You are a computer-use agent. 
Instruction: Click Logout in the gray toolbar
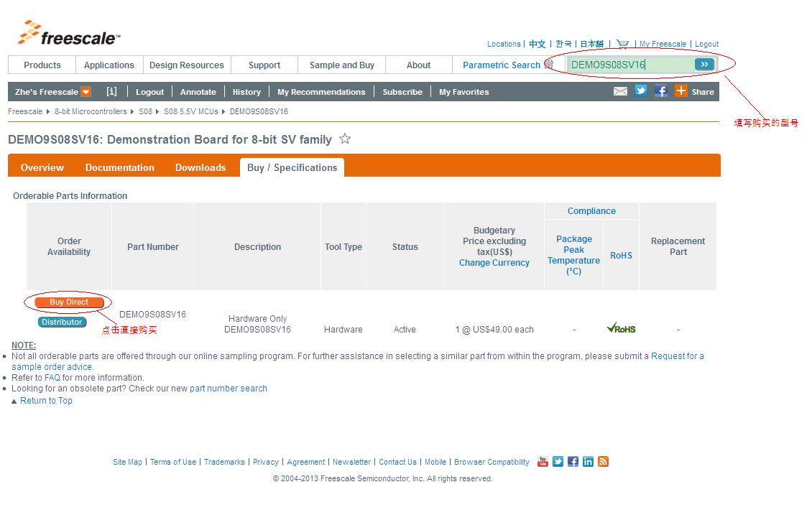point(149,92)
